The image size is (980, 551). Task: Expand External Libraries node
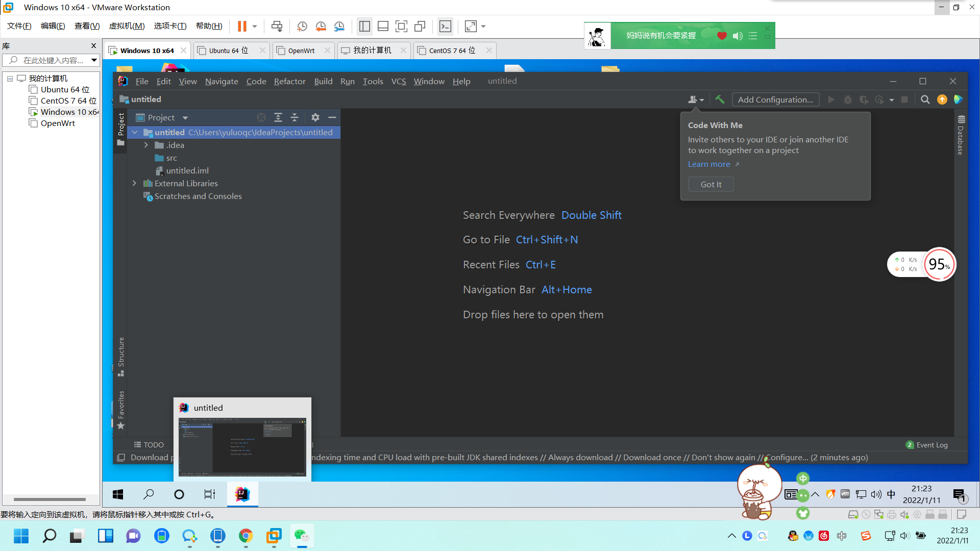coord(134,183)
